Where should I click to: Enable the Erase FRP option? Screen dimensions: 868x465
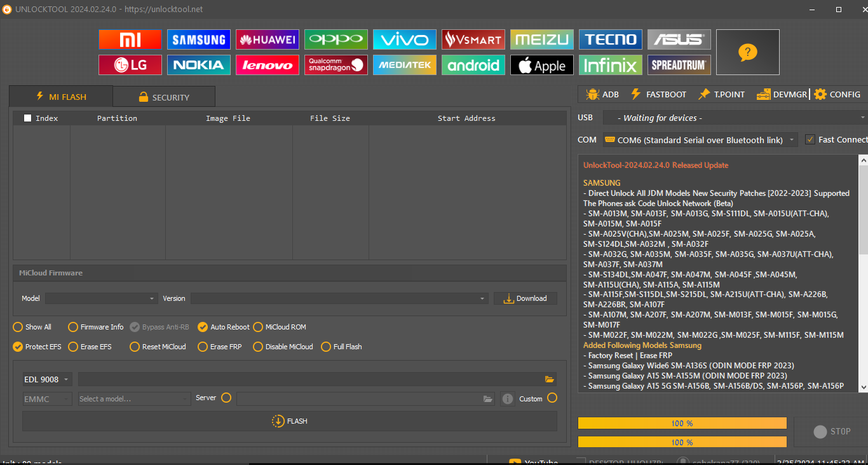click(x=203, y=347)
